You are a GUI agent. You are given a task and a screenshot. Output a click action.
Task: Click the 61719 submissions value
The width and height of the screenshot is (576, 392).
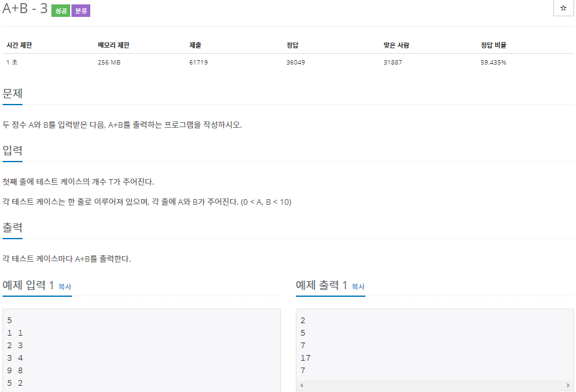point(198,63)
